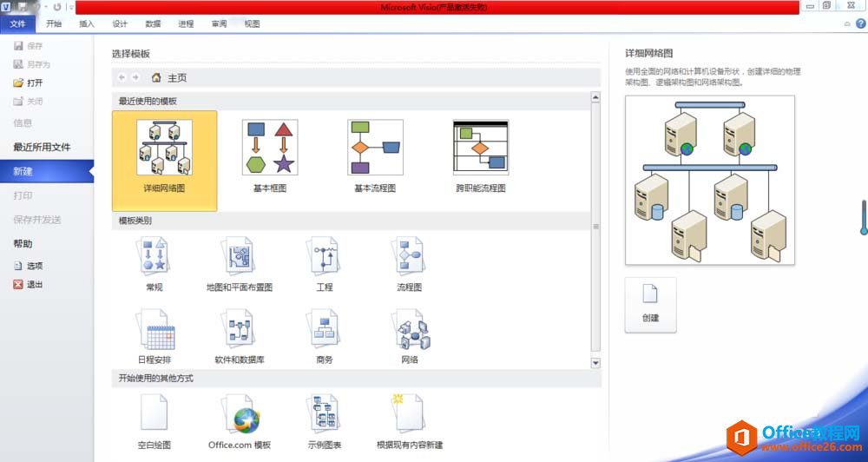Viewport: 868px width, 462px height.
Task: Click the 创建 button
Action: (x=650, y=305)
